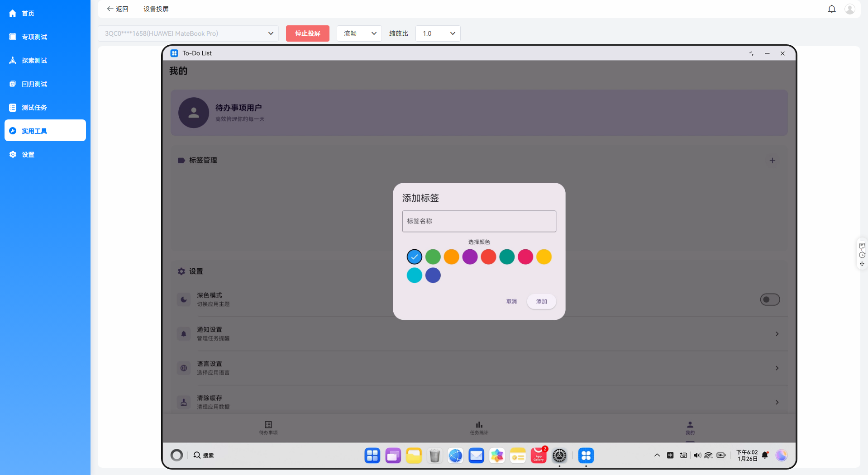Open 任务统计 via the bar-chart icon
Viewport: 868px width, 475px height.
(478, 424)
